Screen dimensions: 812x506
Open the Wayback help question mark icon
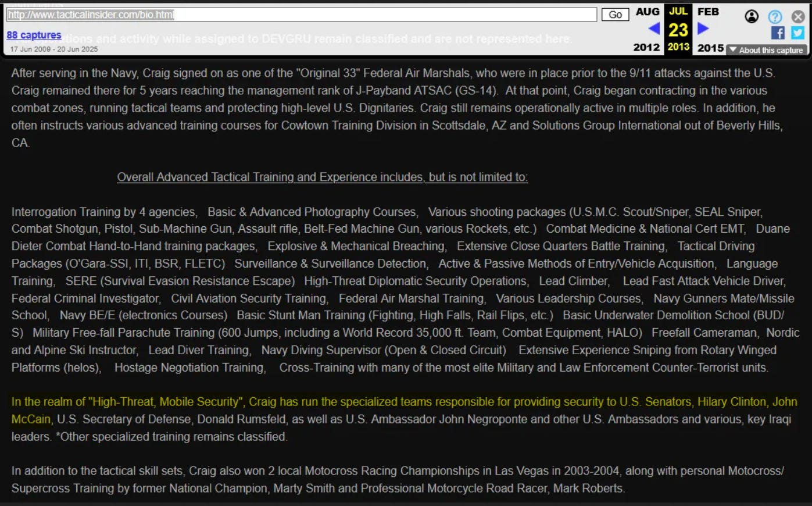[775, 16]
